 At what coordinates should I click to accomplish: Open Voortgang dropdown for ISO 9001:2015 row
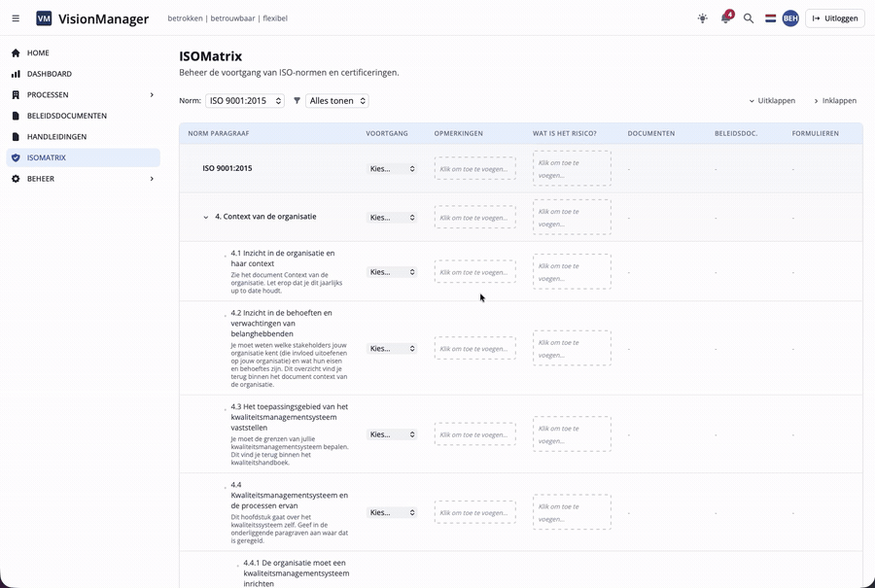click(392, 168)
